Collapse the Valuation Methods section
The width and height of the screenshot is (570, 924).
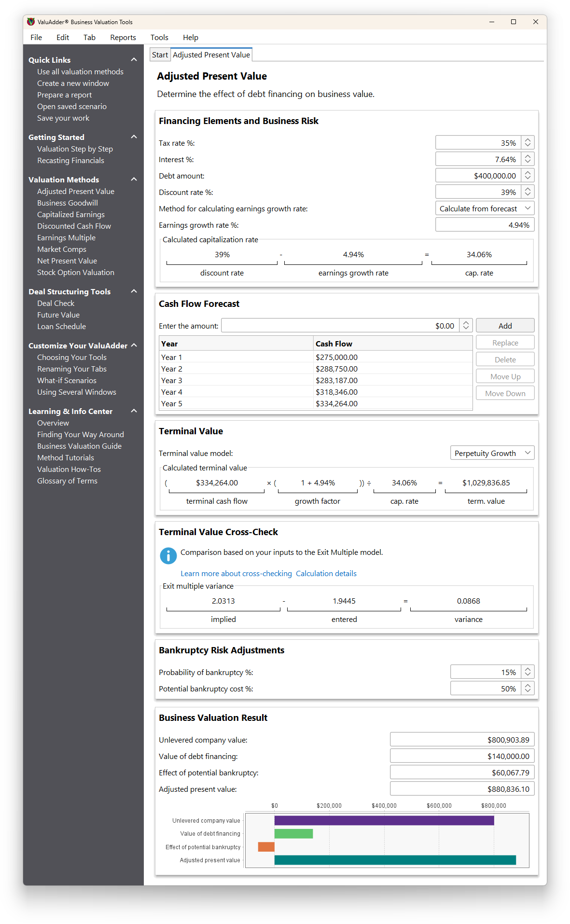click(134, 179)
